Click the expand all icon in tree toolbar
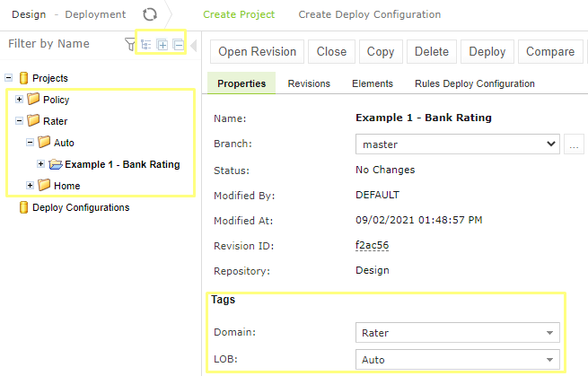The image size is (588, 376). pyautogui.click(x=162, y=44)
